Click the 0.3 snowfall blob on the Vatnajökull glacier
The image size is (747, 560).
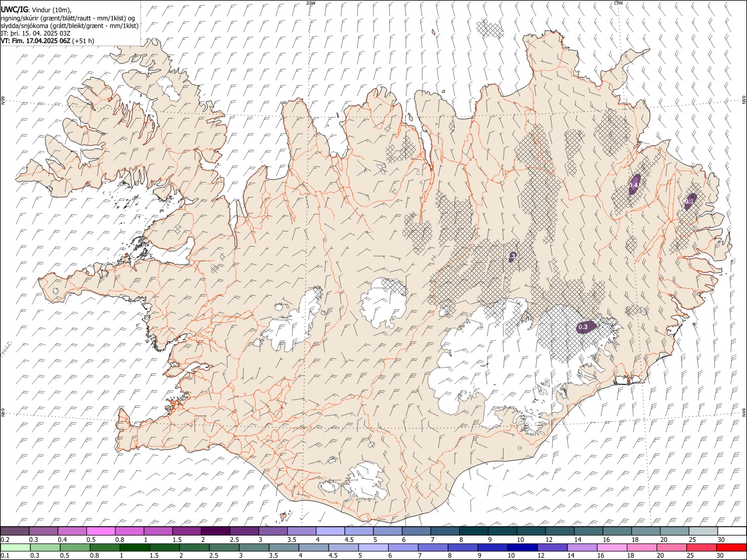(586, 327)
